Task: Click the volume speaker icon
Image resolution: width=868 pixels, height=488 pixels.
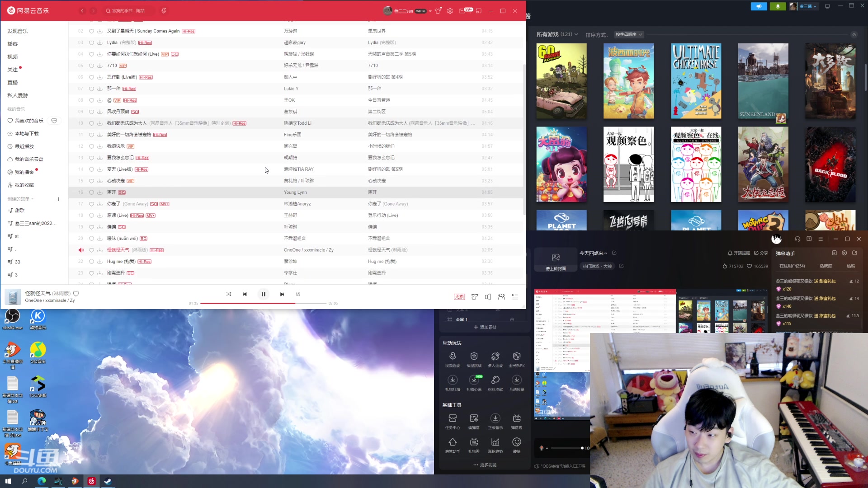Action: click(488, 297)
